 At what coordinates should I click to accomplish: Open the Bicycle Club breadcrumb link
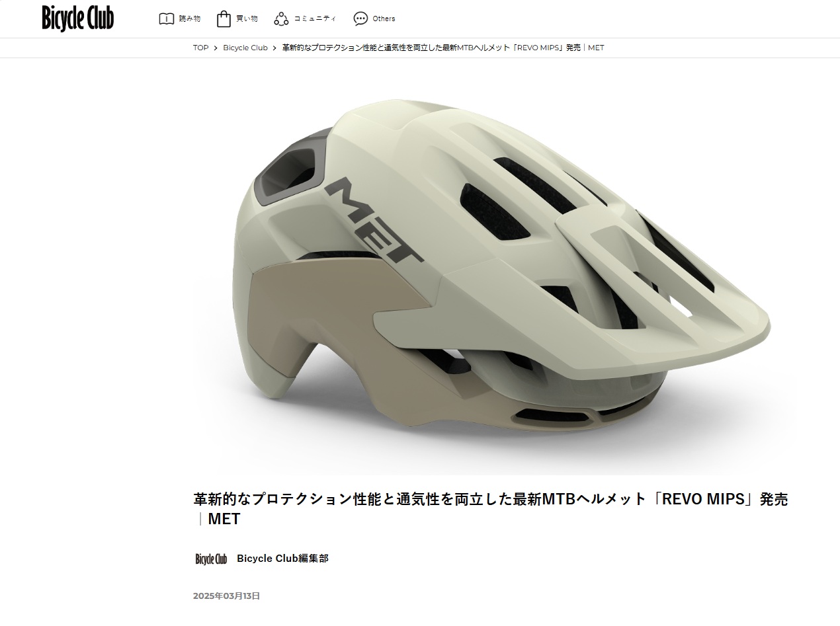point(245,48)
